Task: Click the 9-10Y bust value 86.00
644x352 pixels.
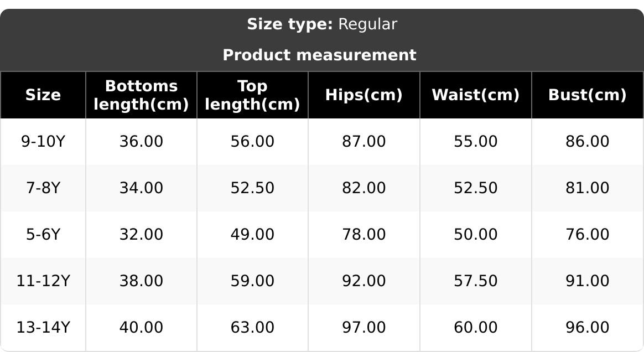Action: point(587,142)
